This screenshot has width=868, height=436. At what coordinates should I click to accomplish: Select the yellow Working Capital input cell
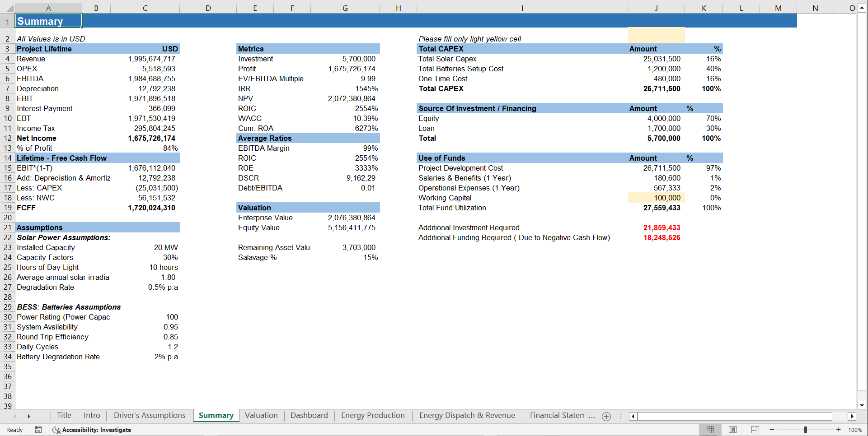coord(656,198)
